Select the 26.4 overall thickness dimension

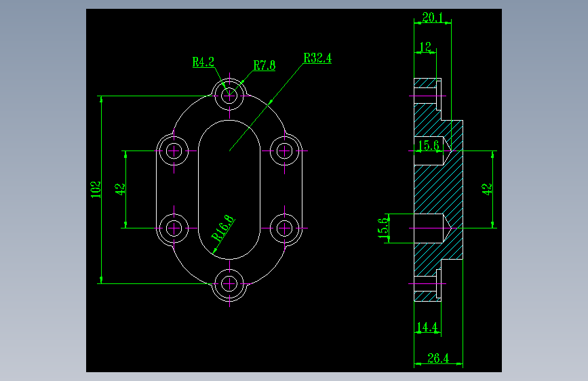[438, 358]
